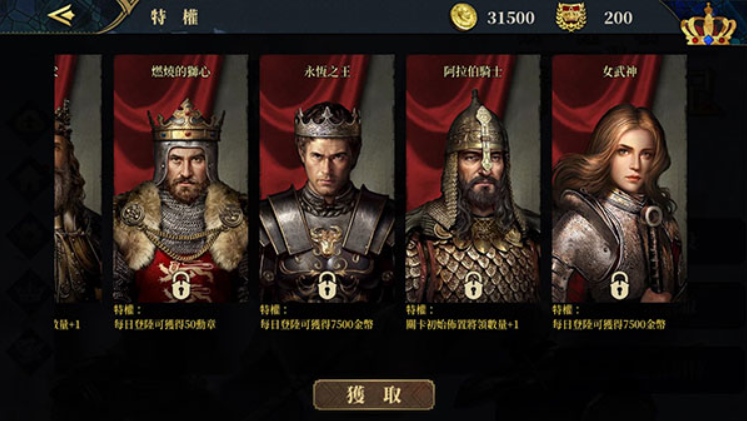Tap the padlock on 阿拉伯騎士 card
Viewport: 747px width, 421px height.
473,285
